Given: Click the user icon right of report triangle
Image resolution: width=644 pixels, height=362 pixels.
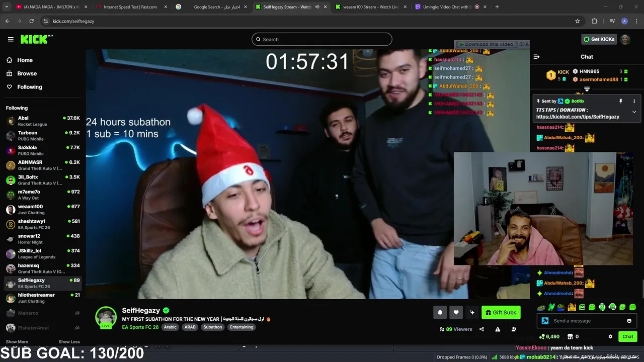Looking at the screenshot, I should click(514, 329).
